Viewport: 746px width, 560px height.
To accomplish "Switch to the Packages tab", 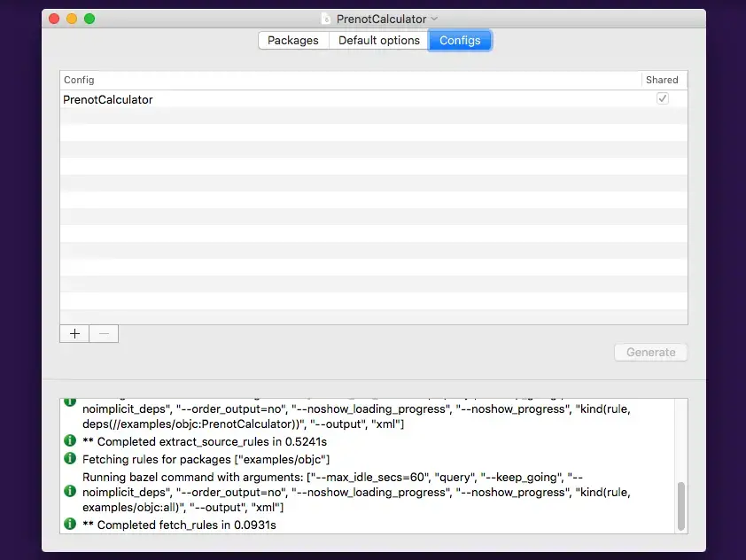I will (x=293, y=41).
